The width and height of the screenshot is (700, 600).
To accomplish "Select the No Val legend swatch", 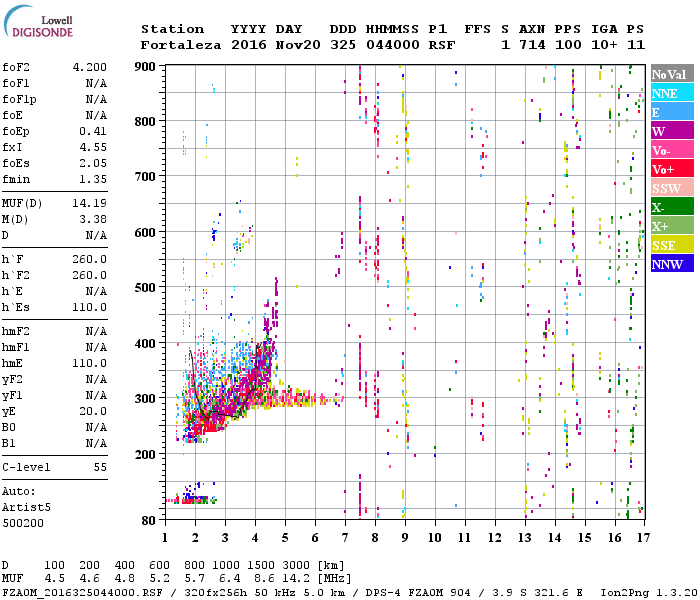I will pos(672,74).
